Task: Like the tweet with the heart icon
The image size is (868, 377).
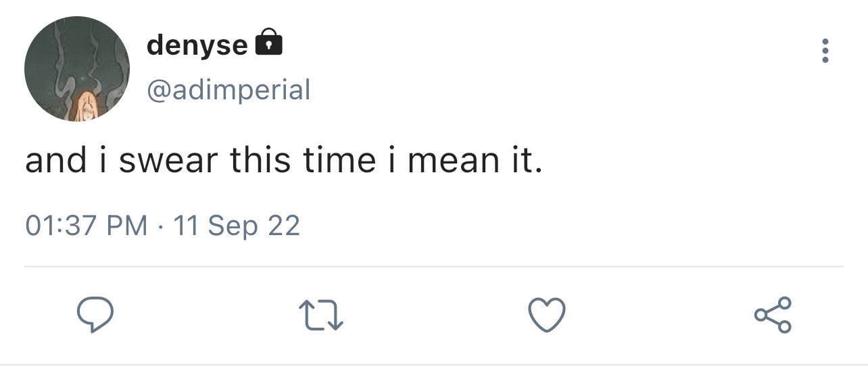Action: coord(546,316)
